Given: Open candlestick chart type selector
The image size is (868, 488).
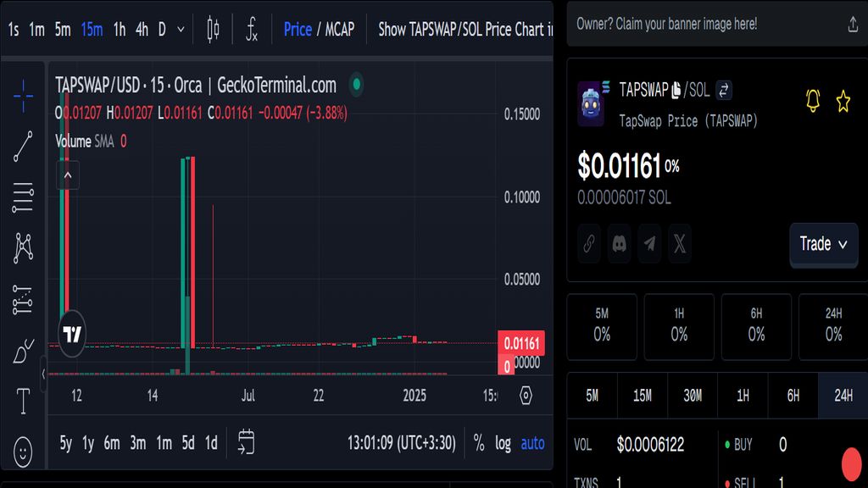Looking at the screenshot, I should 213,30.
